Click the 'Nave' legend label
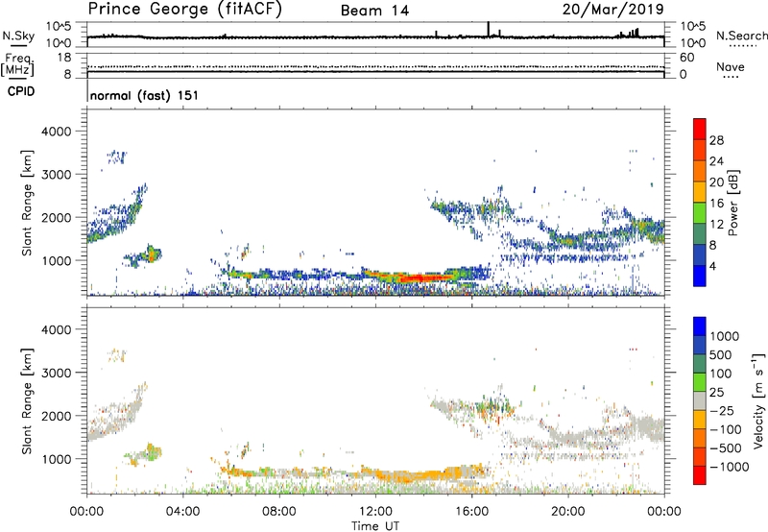Viewport: 768px width, 532px height. pyautogui.click(x=731, y=67)
